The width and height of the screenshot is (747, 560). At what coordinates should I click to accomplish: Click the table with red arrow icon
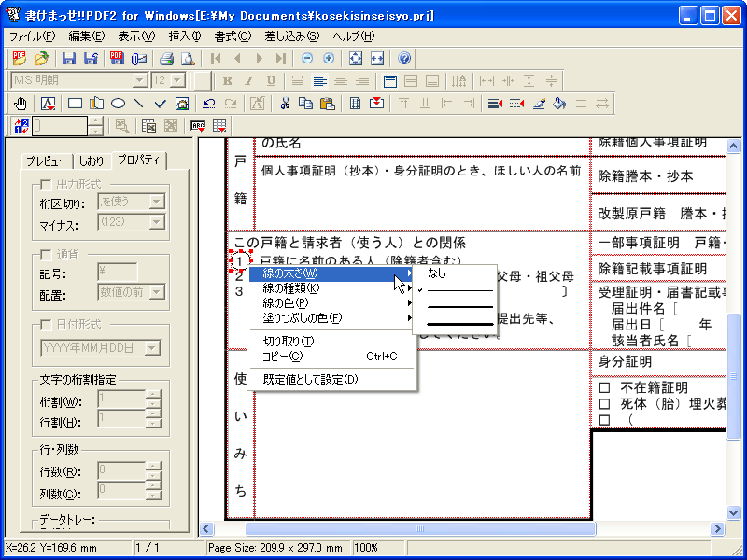(x=219, y=126)
